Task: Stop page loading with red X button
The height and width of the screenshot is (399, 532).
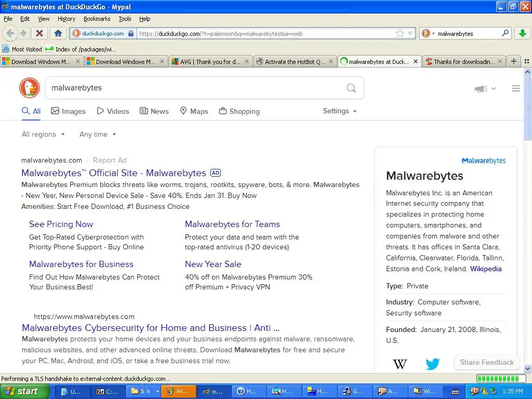Action: [x=39, y=33]
